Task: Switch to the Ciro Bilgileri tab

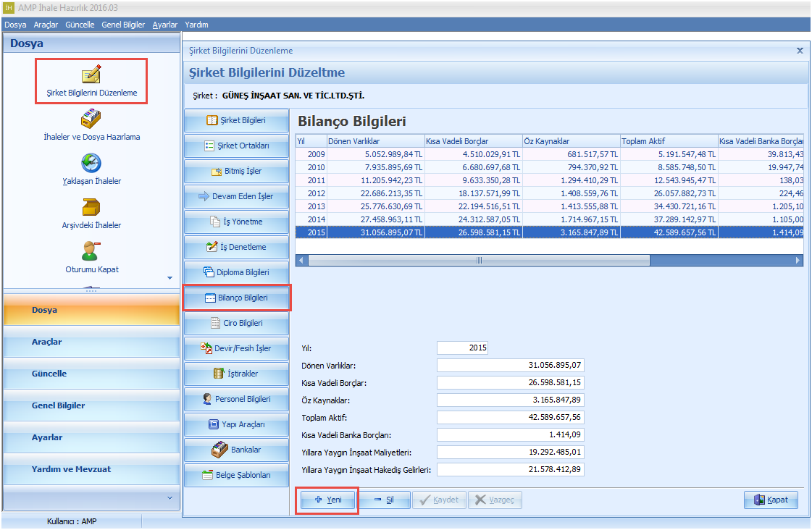Action: tap(237, 323)
